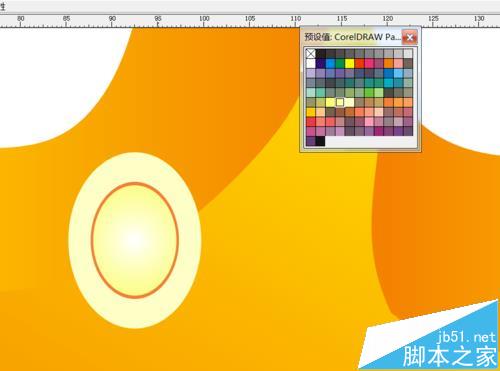Screen dimensions: 500x371
Task: Select the bright yellow swatch in second row
Action: (x=350, y=63)
